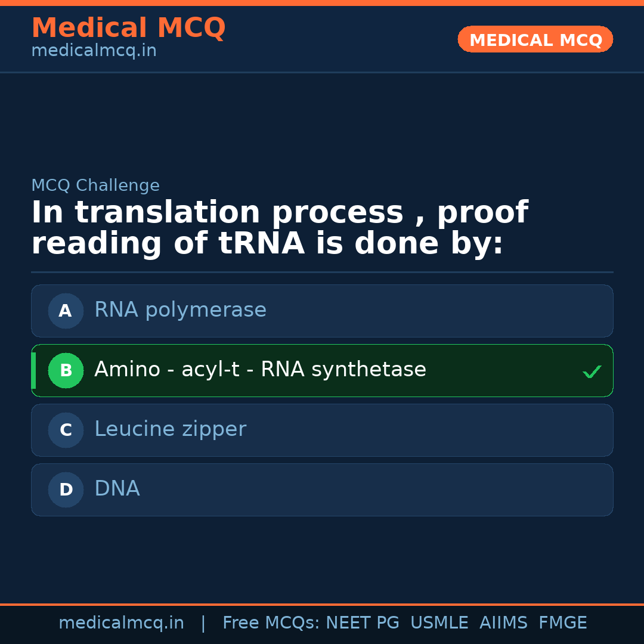The image size is (644, 644).
Task: Click USMLE in the footer
Action: click(439, 623)
